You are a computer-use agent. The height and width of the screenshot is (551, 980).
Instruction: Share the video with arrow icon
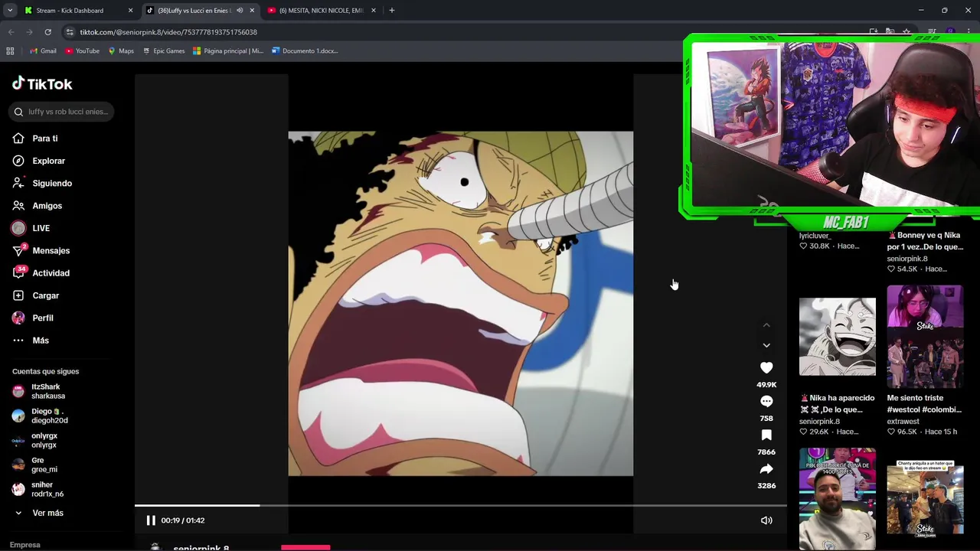pos(766,469)
